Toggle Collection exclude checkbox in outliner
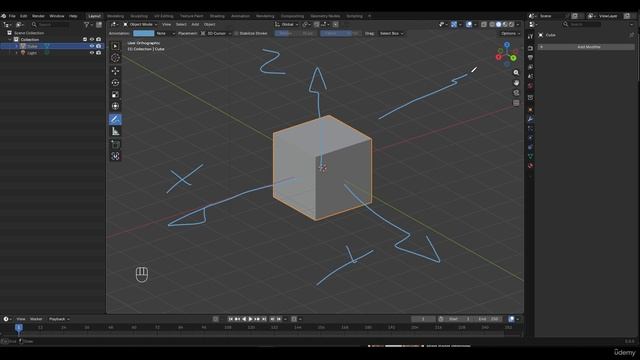Screen dimensions: 640x360 pyautogui.click(x=85, y=40)
